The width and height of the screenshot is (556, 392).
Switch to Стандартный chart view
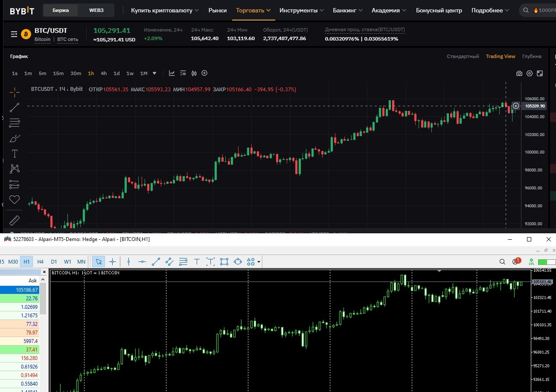pyautogui.click(x=463, y=56)
